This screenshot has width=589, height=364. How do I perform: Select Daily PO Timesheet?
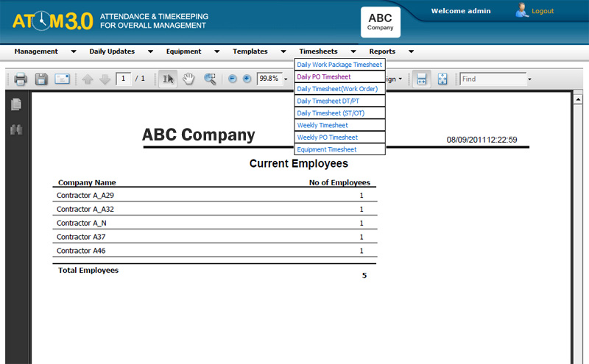[x=339, y=76]
